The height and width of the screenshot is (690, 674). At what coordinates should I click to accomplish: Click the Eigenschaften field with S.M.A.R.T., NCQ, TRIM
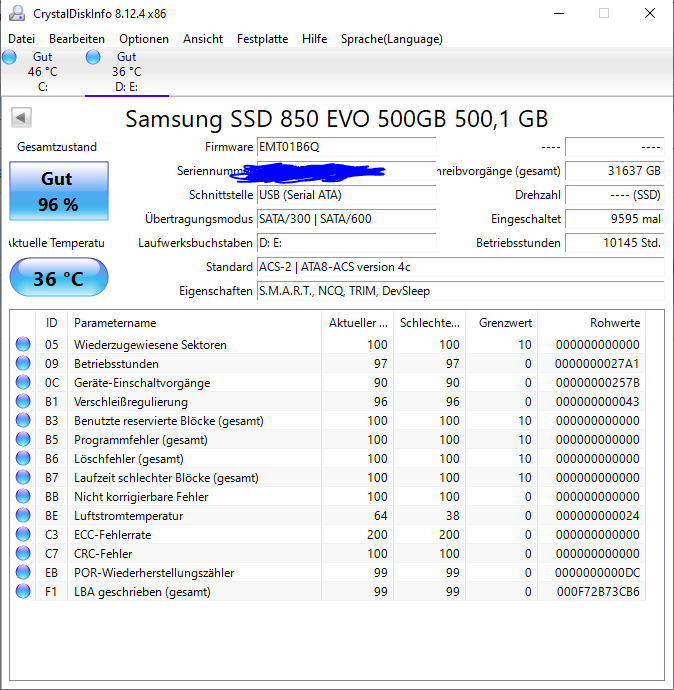tap(461, 291)
